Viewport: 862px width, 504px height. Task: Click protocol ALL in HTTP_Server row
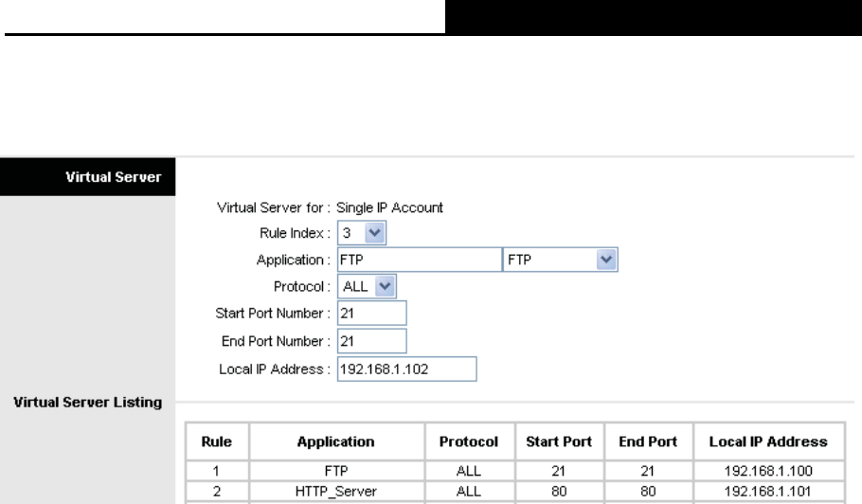(468, 492)
